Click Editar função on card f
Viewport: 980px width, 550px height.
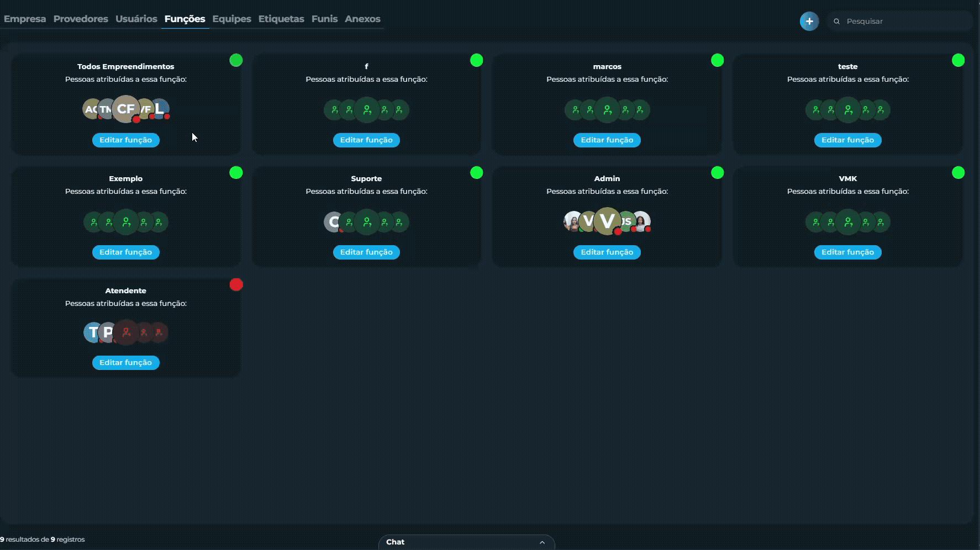point(366,140)
